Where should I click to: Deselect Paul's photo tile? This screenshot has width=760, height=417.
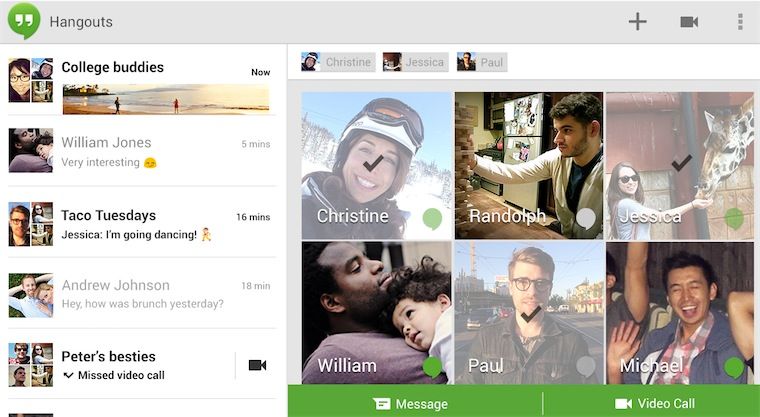coord(529,313)
